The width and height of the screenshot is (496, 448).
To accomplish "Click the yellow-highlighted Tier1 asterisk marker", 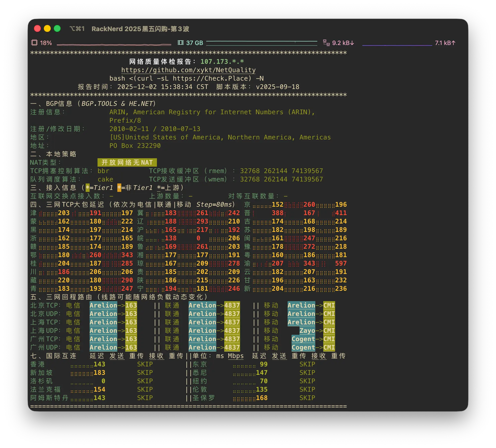I will click(x=88, y=188).
